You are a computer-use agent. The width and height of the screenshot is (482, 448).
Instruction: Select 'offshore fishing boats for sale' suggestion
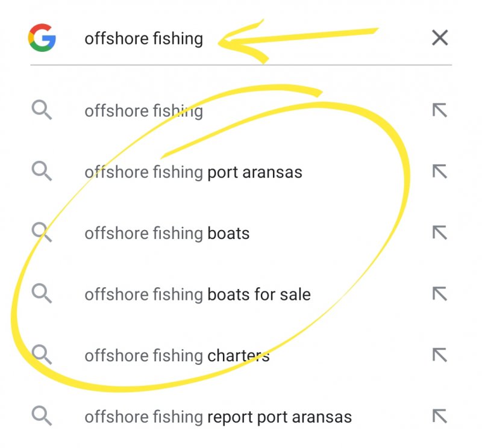[x=198, y=295]
